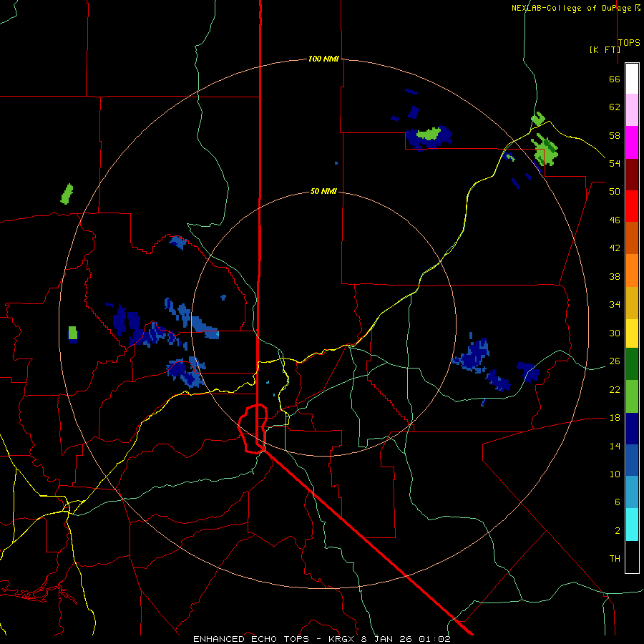Click the "ENHANCED ECHO TOPS" caption text
644x644 pixels.
tap(251, 639)
